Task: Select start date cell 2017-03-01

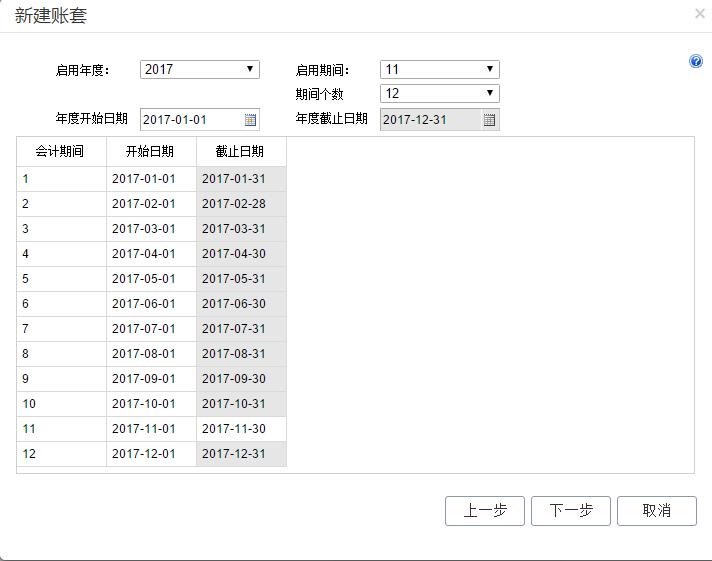Action: 151,229
